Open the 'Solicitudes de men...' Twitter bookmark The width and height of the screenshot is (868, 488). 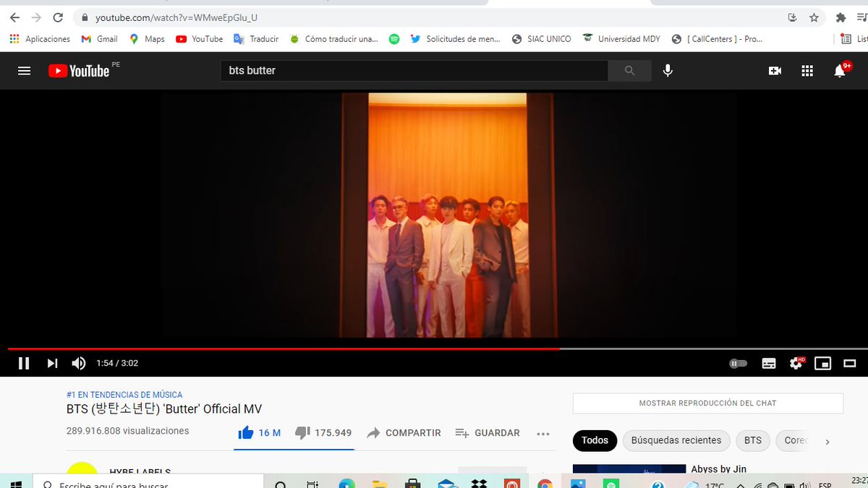[x=455, y=39]
